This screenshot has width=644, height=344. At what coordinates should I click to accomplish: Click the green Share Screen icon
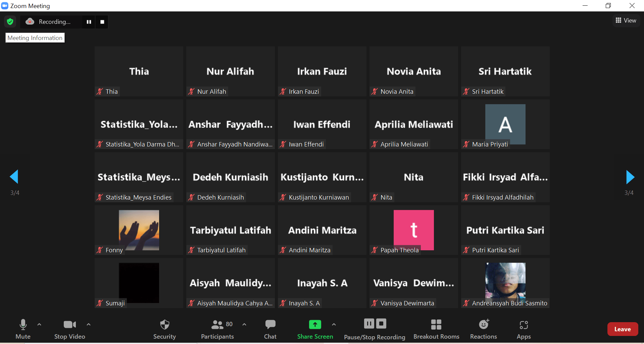click(x=315, y=325)
